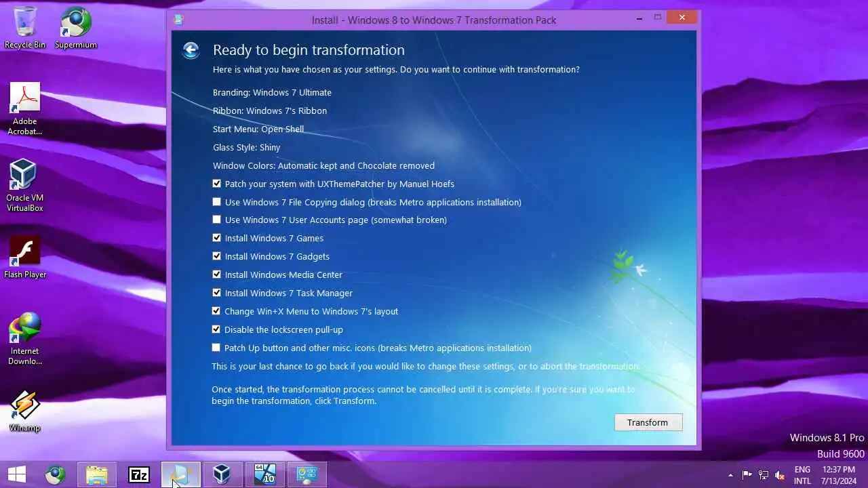Open the network tray icon
This screenshot has height=488, width=868.
tap(764, 475)
